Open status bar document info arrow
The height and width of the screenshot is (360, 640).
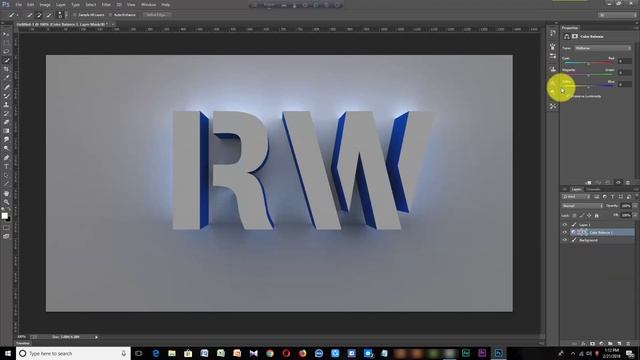click(x=96, y=337)
